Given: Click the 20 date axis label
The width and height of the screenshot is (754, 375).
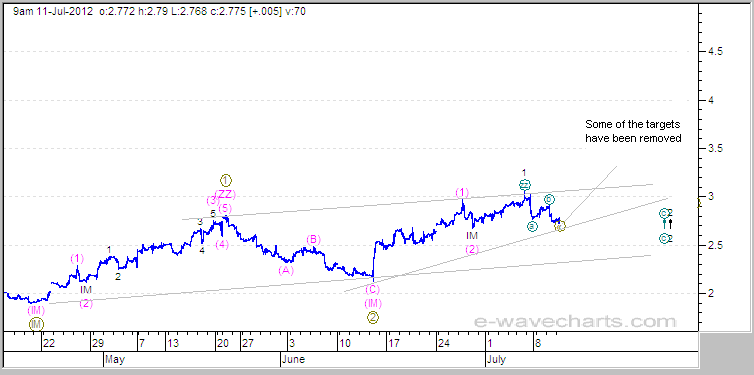Looking at the screenshot, I should (x=223, y=343).
